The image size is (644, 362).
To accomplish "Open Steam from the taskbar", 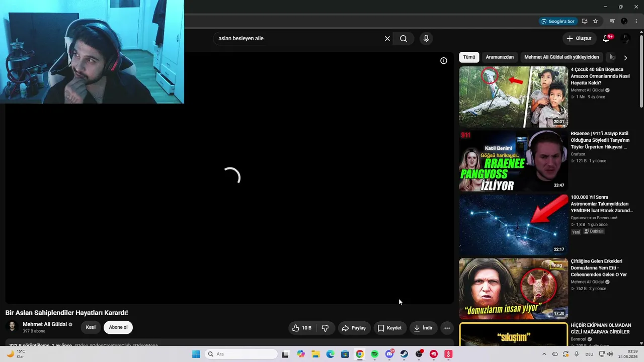I will [404, 354].
